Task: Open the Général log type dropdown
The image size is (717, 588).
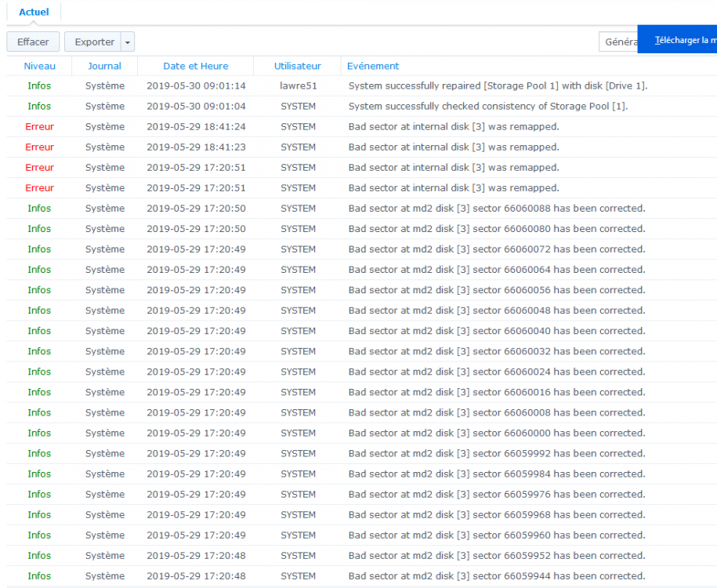Action: [618, 42]
